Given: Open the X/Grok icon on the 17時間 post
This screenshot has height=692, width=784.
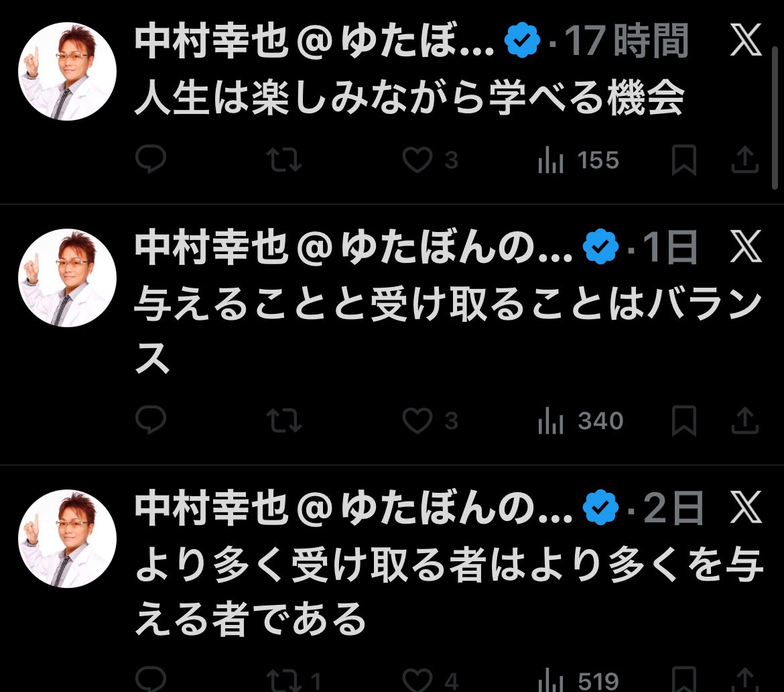Looking at the screenshot, I should tap(744, 43).
